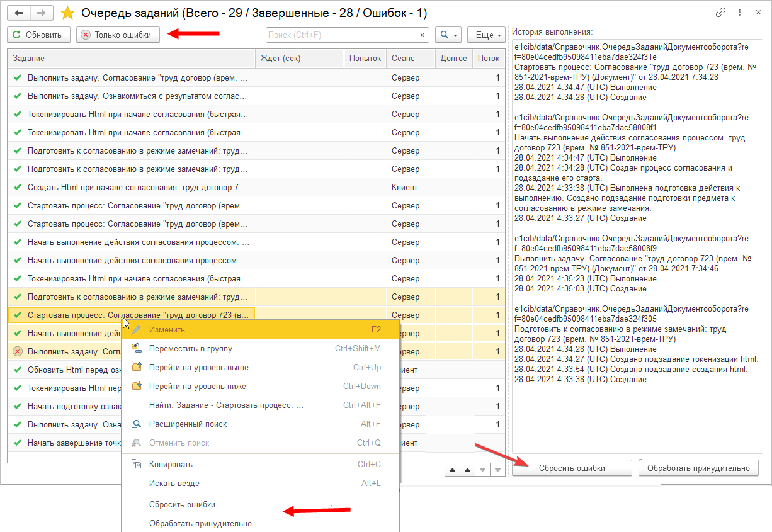This screenshot has width=772, height=532.
Task: Click the right-panel Сбросить ошибки button
Action: pyautogui.click(x=572, y=468)
